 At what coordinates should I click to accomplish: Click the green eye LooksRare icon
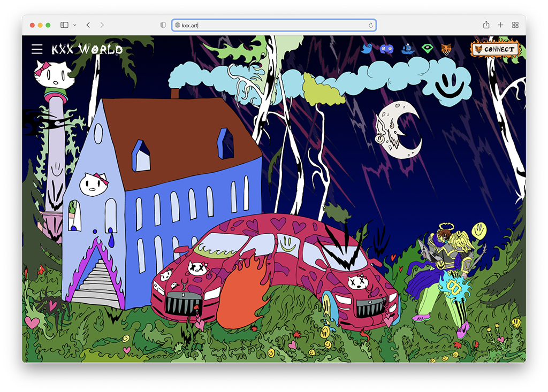coord(427,49)
